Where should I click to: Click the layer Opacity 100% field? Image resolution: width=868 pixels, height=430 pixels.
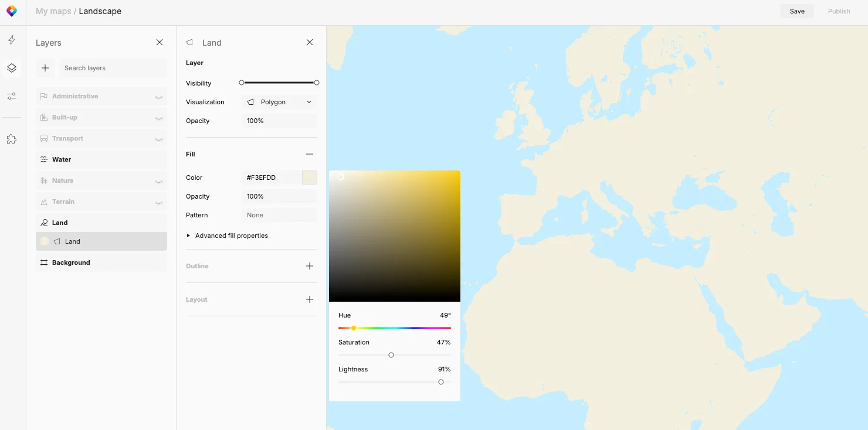279,121
